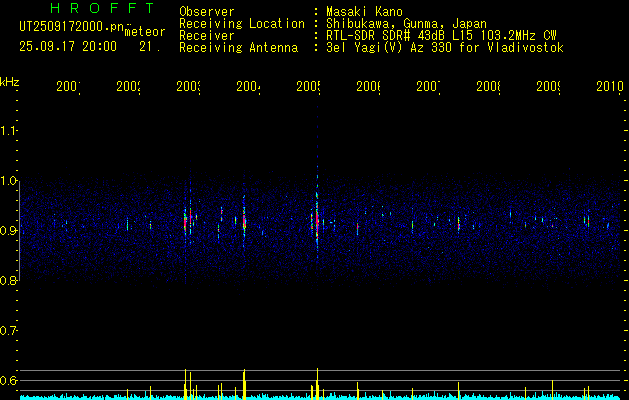Click the 1.0 kHz frequency label
This screenshot has width=629, height=400.
(x=9, y=181)
